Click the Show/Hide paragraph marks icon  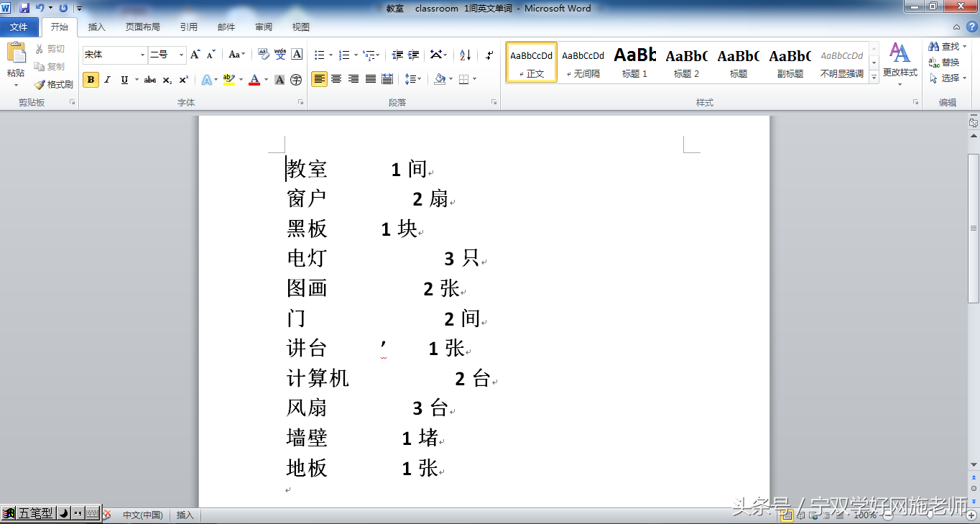point(489,55)
